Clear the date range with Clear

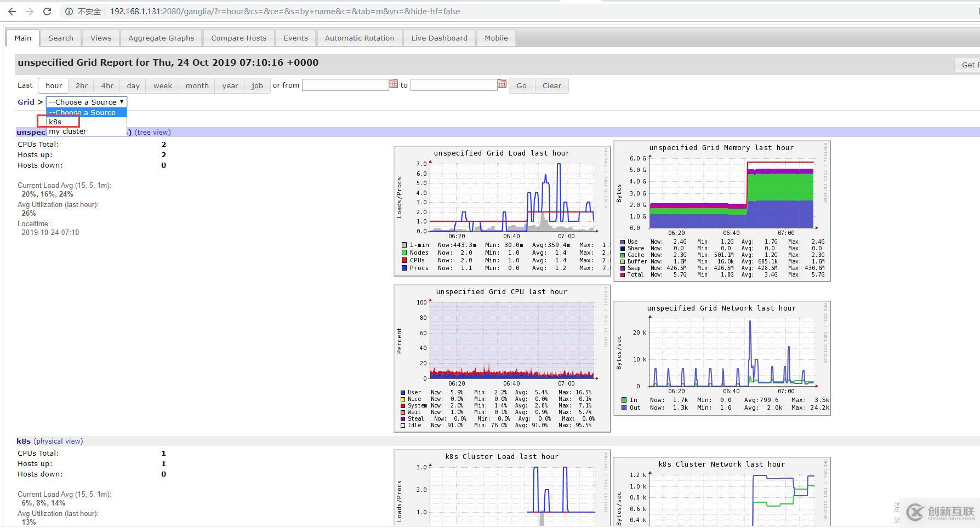click(x=551, y=85)
